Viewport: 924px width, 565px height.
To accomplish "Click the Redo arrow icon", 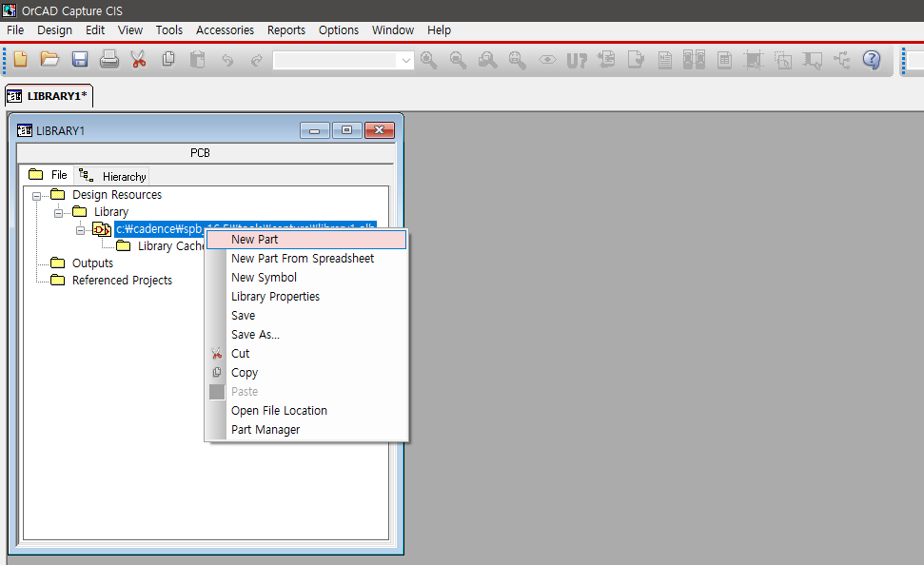I will pyautogui.click(x=257, y=60).
